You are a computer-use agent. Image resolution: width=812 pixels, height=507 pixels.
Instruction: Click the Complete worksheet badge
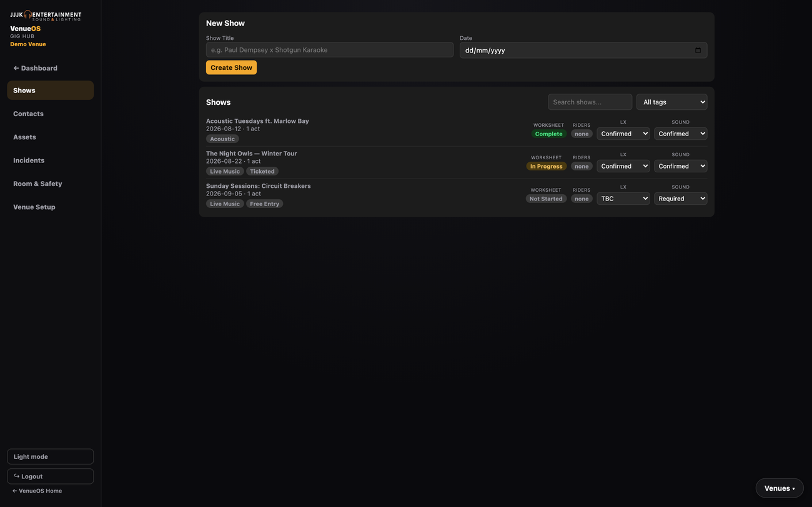549,134
